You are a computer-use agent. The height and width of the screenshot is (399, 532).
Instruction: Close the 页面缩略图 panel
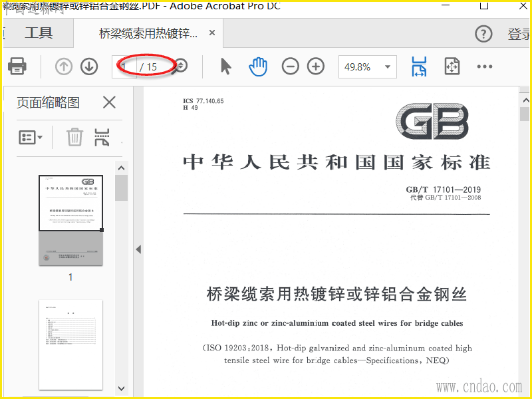click(x=109, y=102)
